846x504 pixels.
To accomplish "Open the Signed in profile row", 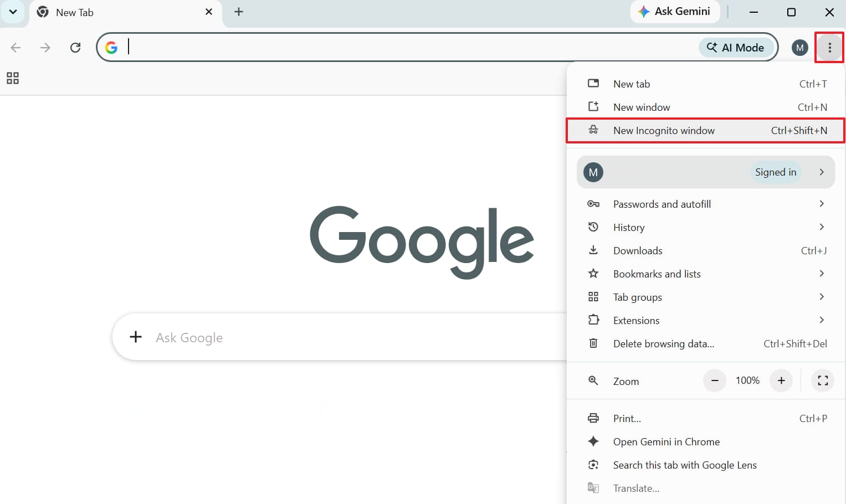I will (x=705, y=172).
